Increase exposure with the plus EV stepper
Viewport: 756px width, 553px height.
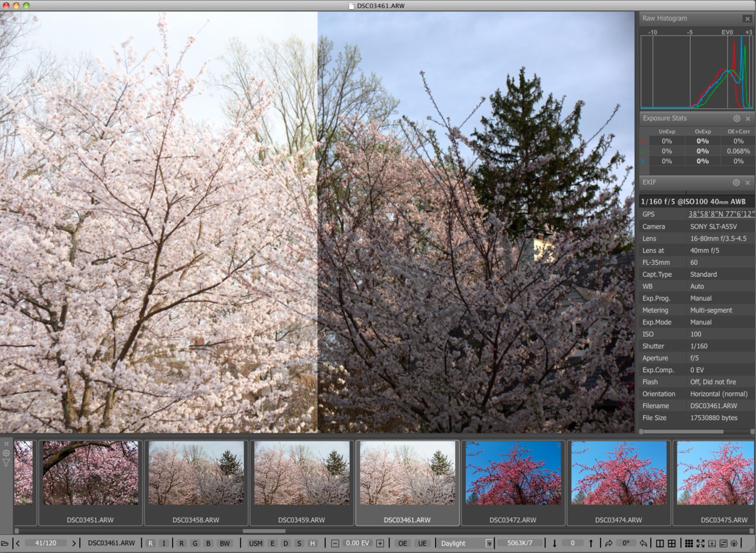click(x=380, y=543)
